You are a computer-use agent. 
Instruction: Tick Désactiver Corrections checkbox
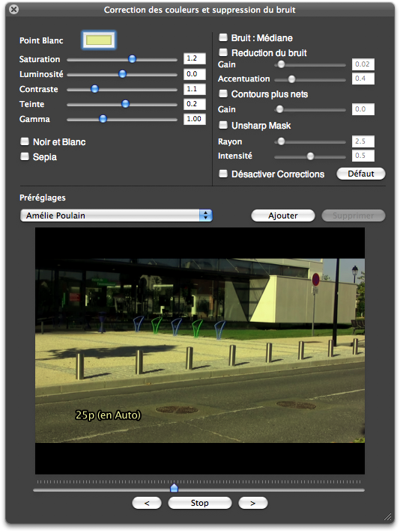pyautogui.click(x=223, y=174)
